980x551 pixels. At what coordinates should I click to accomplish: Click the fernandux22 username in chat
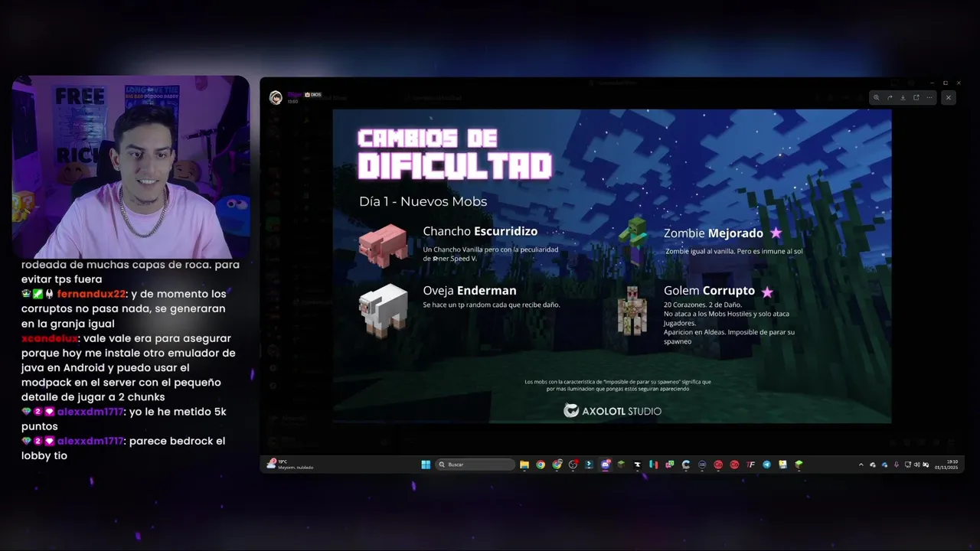coord(91,294)
